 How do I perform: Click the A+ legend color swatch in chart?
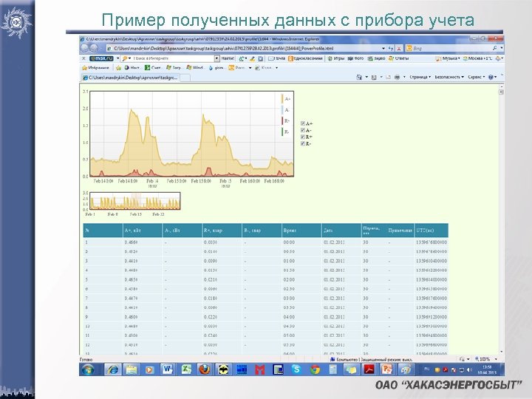(x=282, y=99)
